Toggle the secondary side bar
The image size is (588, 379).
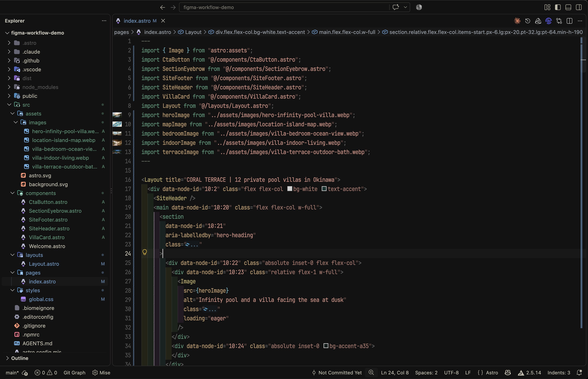579,7
